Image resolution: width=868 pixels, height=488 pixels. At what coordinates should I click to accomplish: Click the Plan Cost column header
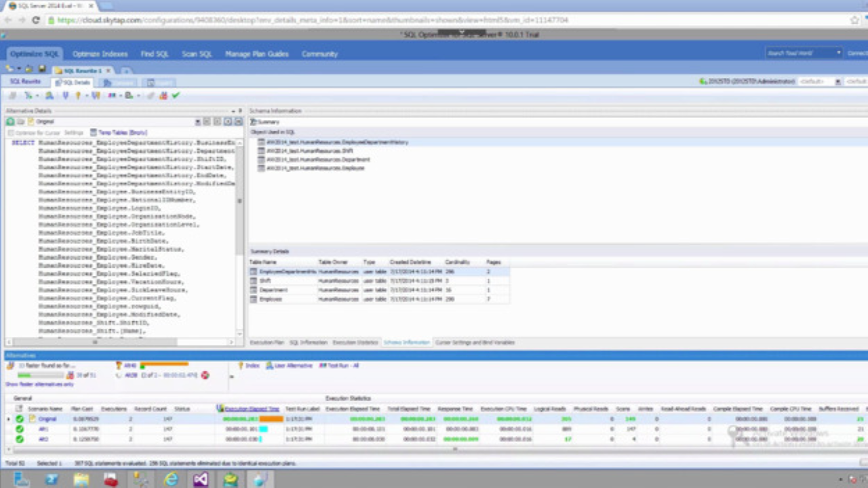81,409
